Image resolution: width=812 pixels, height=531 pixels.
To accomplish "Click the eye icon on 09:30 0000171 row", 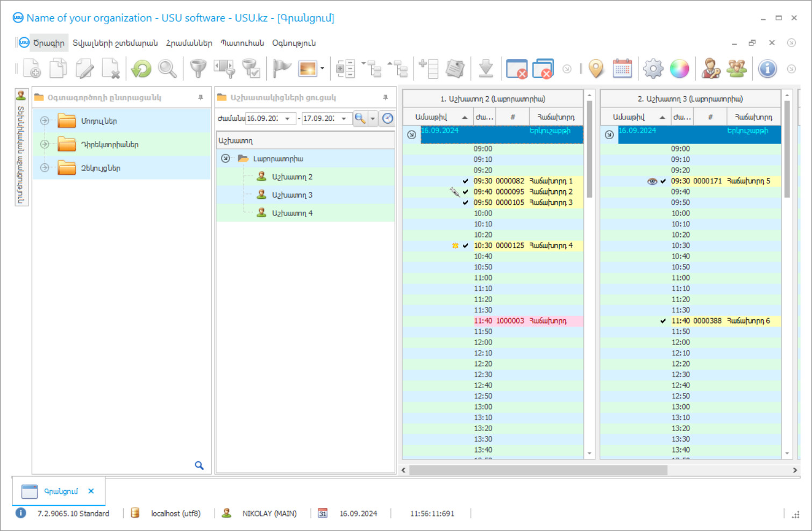I will coord(652,181).
